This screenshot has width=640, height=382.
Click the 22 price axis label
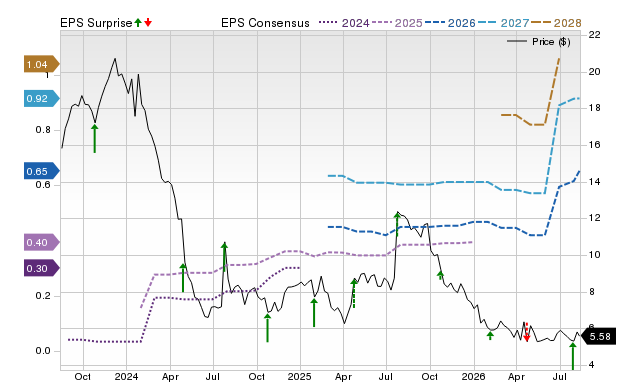594,35
